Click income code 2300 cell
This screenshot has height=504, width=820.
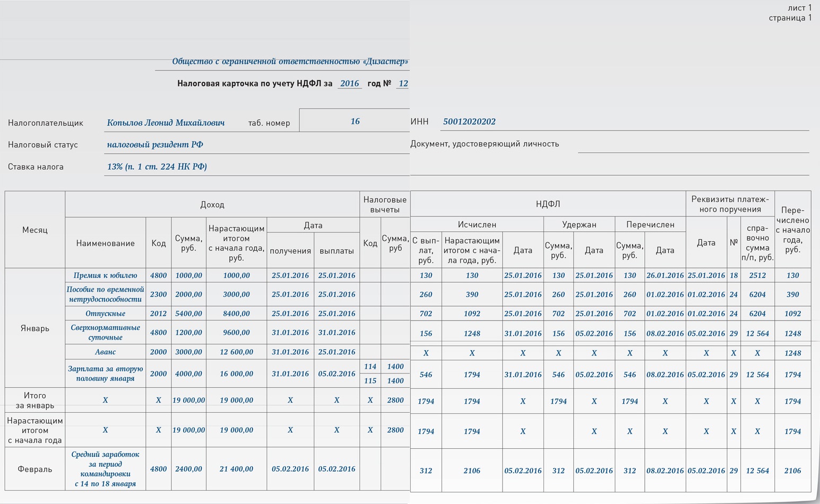(x=158, y=294)
